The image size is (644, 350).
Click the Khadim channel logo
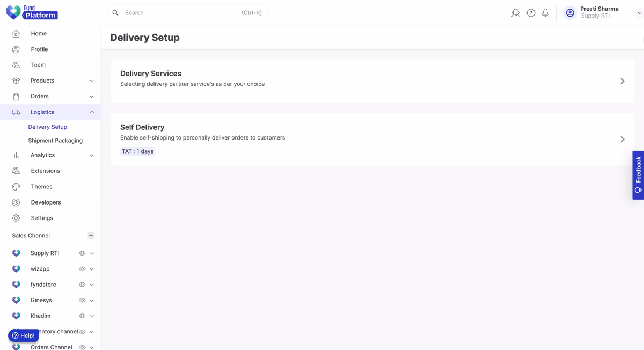tap(16, 316)
